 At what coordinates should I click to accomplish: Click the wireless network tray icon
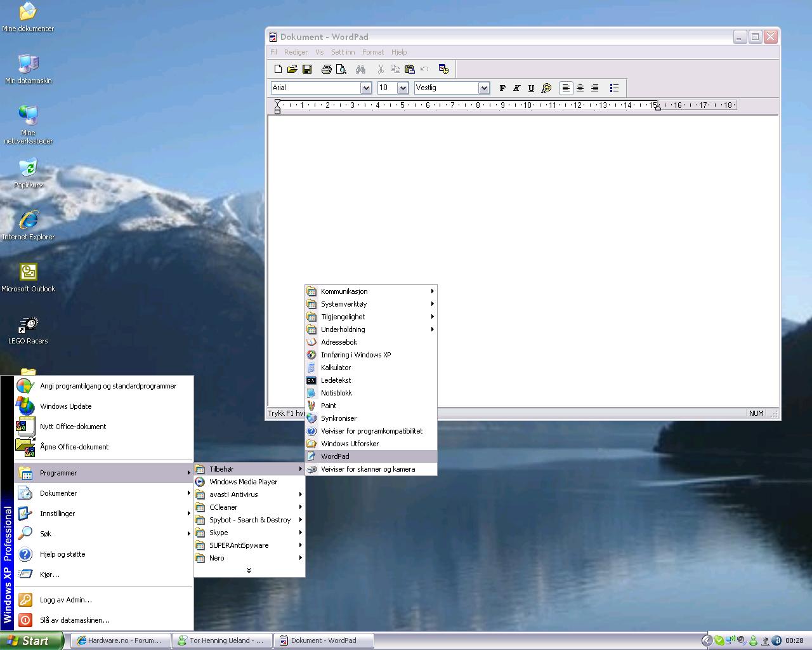tap(730, 640)
